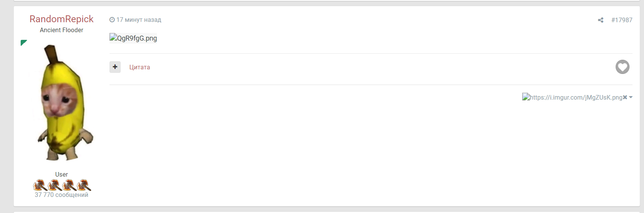644x213 pixels.
Task: Click the green online status flag
Action: pos(23,43)
